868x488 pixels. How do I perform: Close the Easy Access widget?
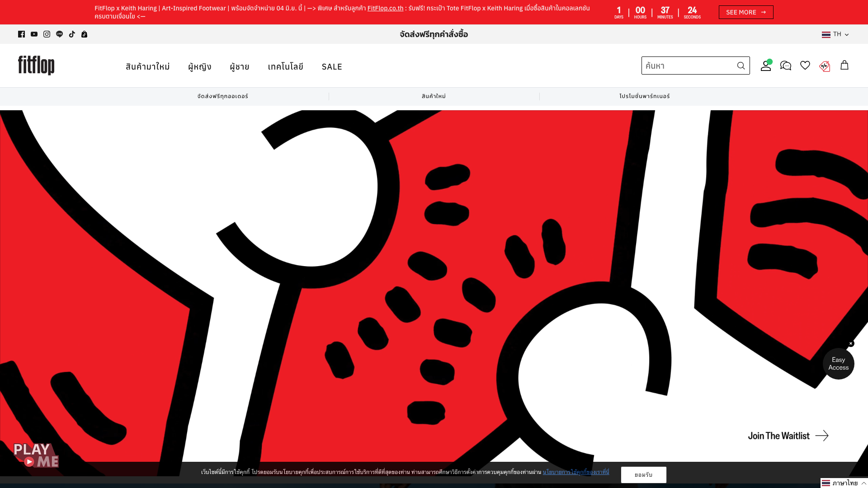coord(851,343)
